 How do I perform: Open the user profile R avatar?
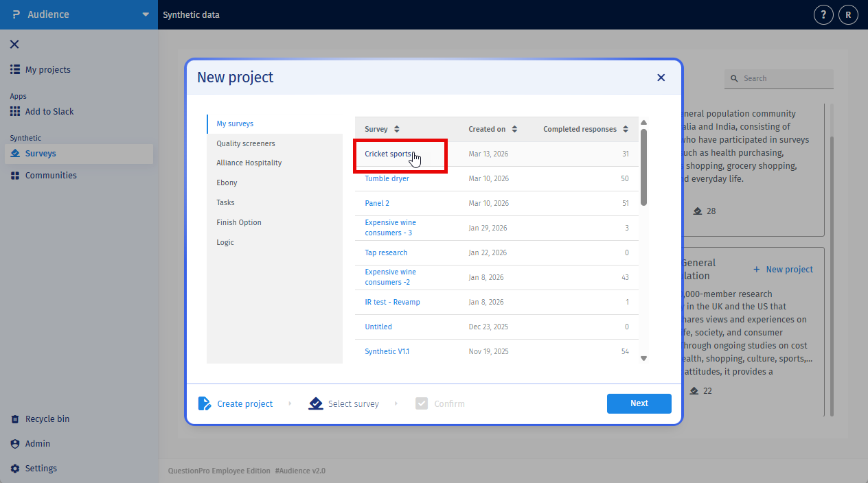click(x=848, y=14)
